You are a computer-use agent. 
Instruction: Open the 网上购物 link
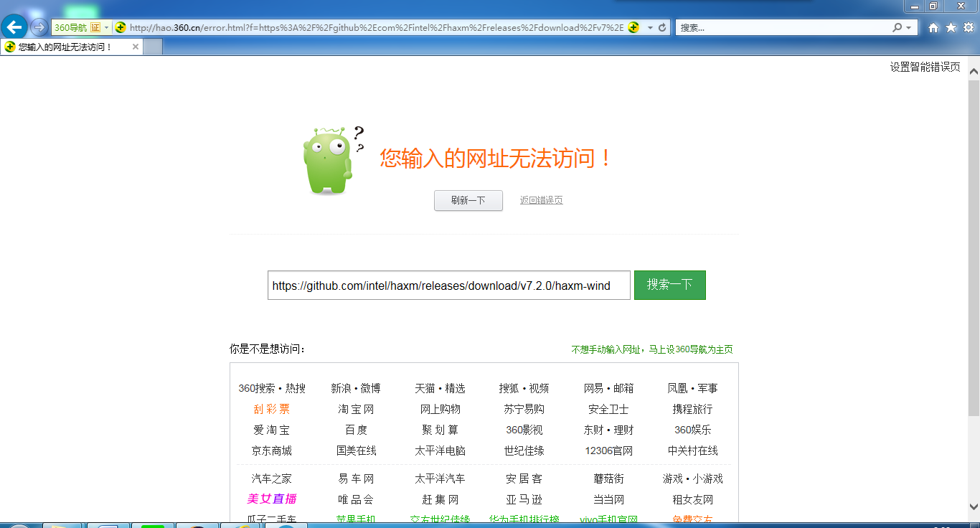pyautogui.click(x=440, y=409)
